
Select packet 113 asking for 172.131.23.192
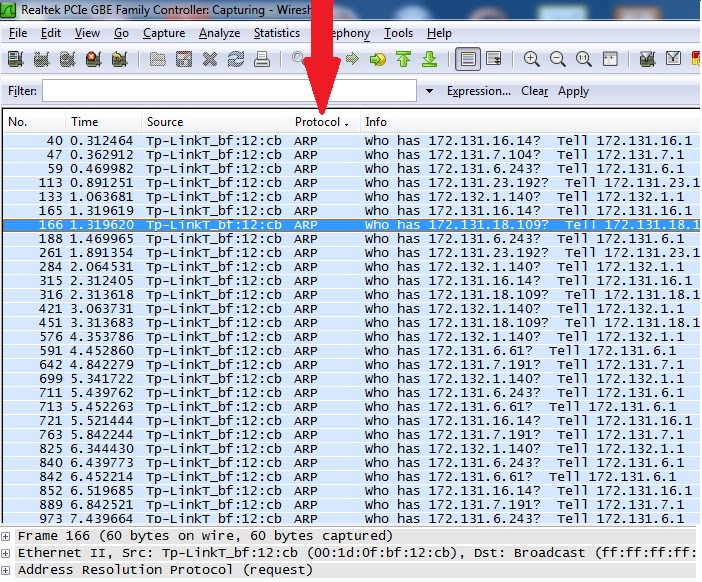click(x=351, y=183)
